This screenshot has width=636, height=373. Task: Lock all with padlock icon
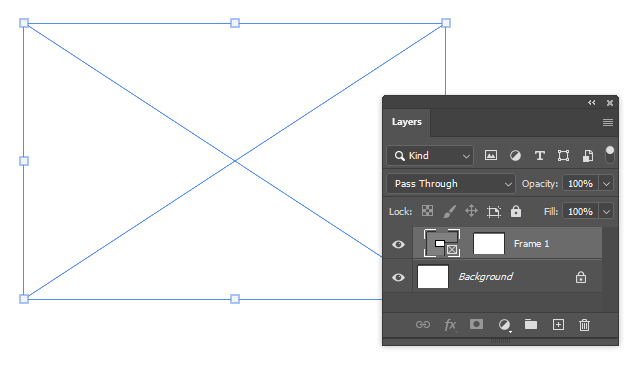(x=516, y=211)
